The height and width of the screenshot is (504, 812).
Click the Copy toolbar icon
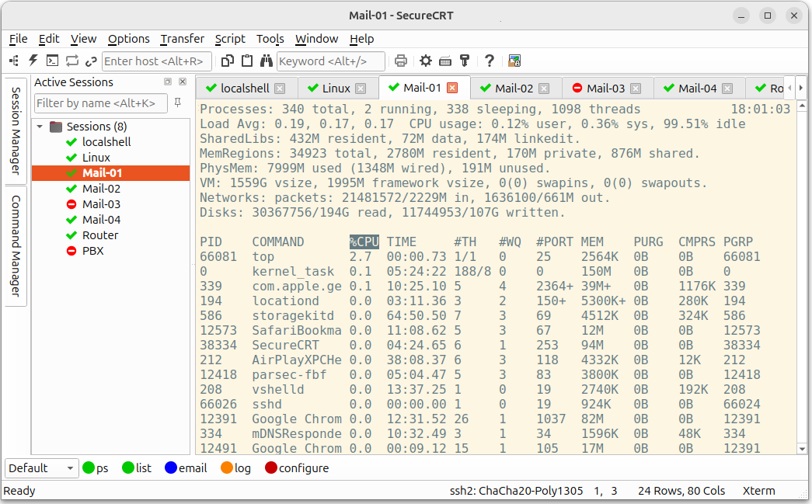point(228,61)
